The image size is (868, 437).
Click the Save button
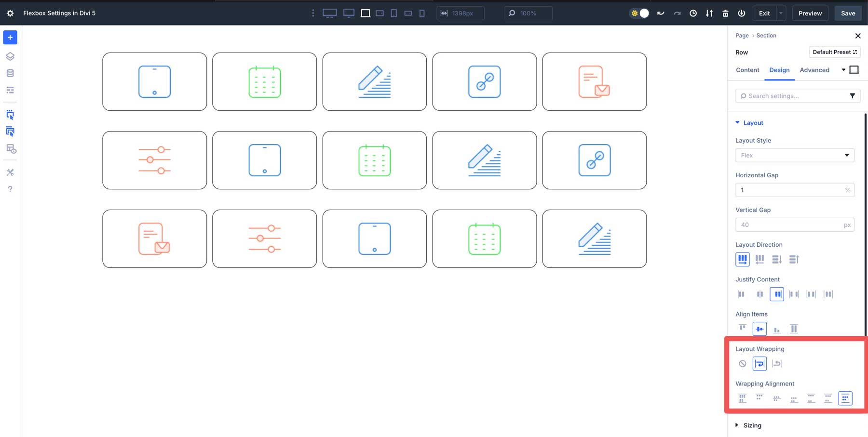click(x=848, y=13)
